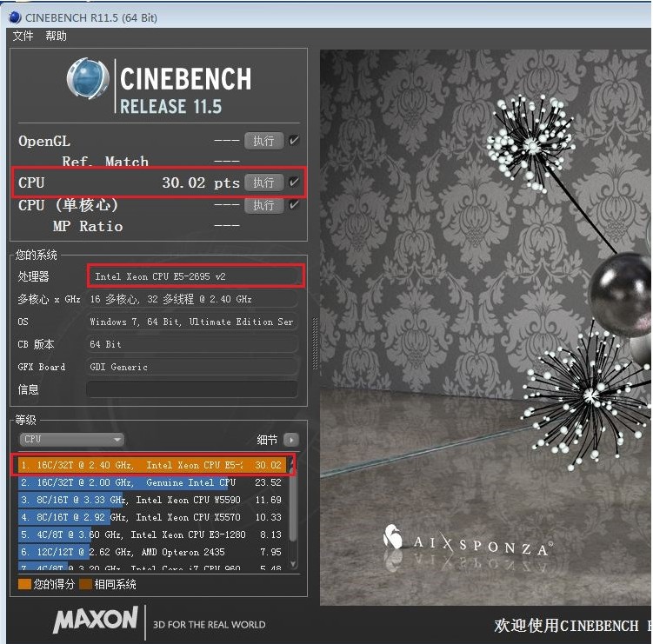Click the panel splitter handle beside render
Image resolution: width=653 pixels, height=644 pixels.
[x=315, y=343]
